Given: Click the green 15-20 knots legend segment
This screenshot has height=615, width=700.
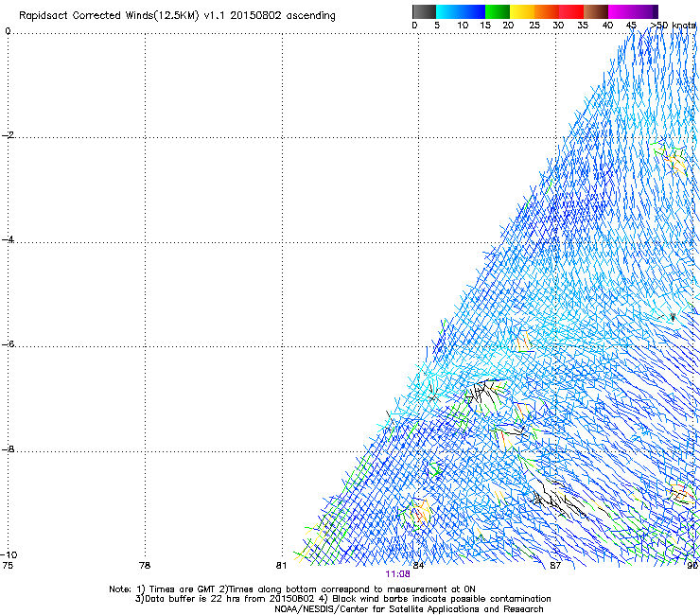Looking at the screenshot, I should pos(498,11).
